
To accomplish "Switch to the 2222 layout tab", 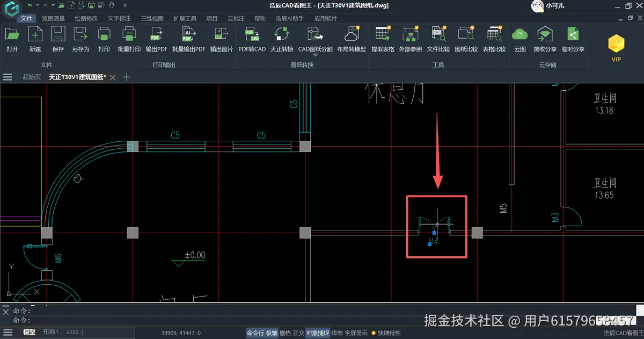I will click(x=73, y=333).
